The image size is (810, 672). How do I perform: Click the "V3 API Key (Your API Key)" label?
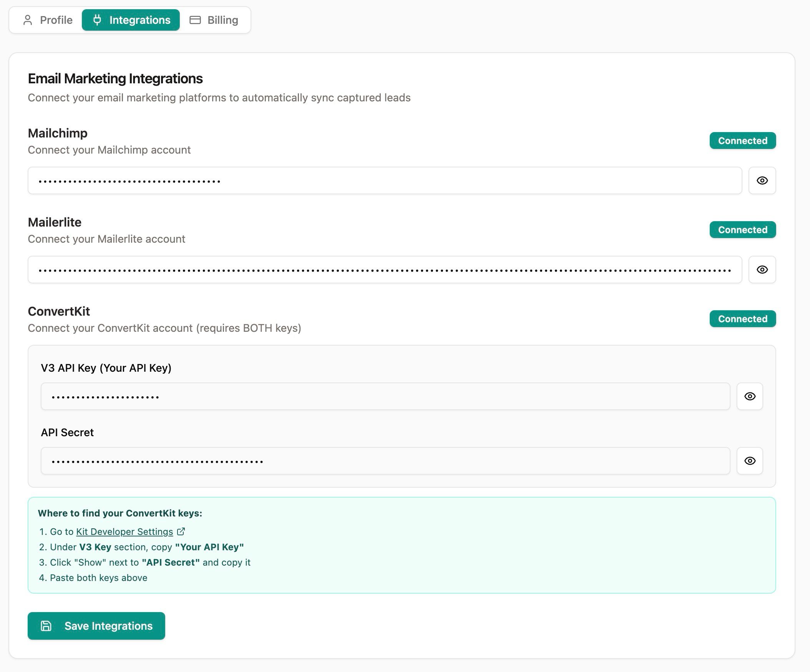[106, 368]
